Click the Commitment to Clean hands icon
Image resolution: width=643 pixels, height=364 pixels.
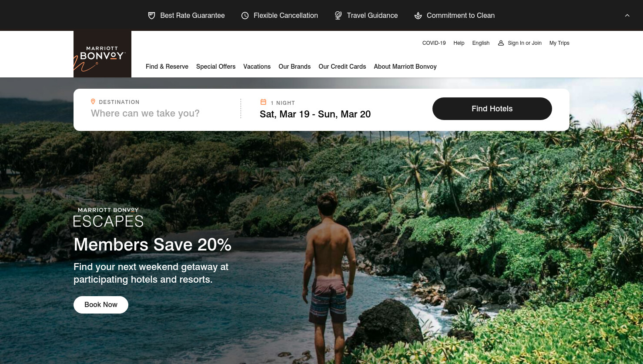pos(418,16)
